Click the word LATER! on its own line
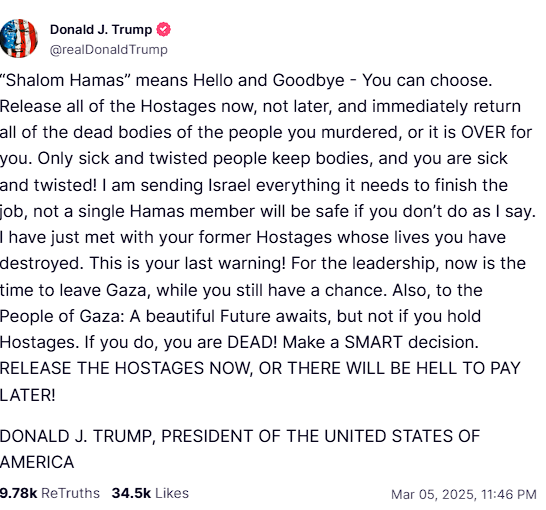The width and height of the screenshot is (546, 510). click(28, 395)
